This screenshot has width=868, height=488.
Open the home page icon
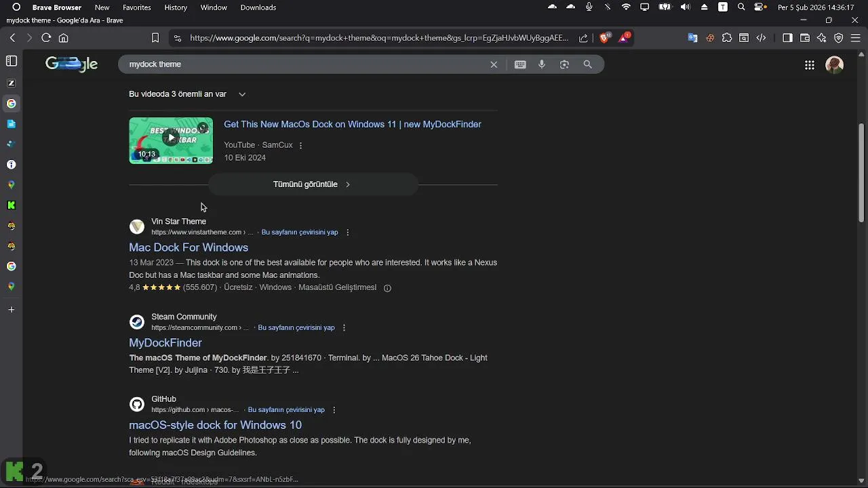pos(64,38)
